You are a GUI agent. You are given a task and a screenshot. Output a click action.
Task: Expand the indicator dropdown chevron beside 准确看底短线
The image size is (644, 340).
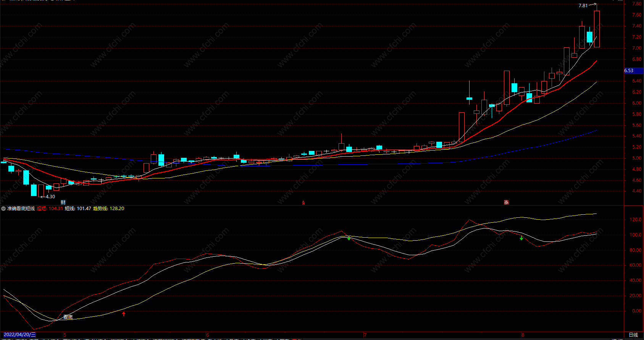3,209
